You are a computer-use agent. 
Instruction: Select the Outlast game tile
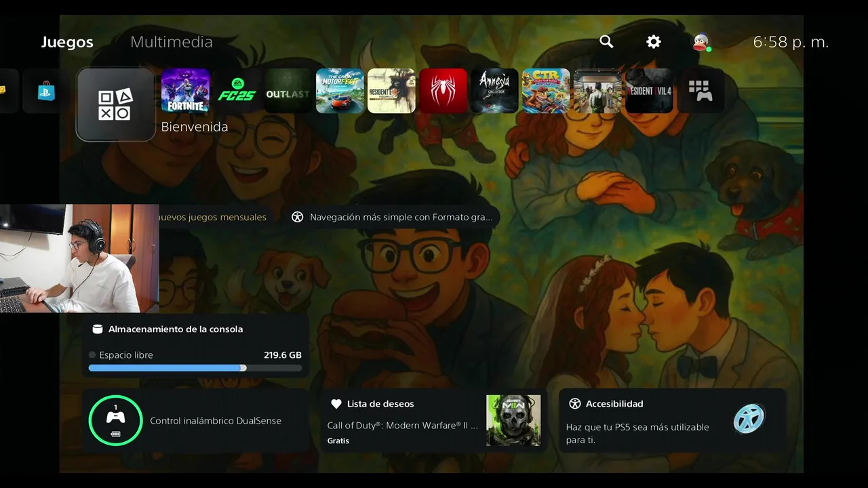click(288, 91)
